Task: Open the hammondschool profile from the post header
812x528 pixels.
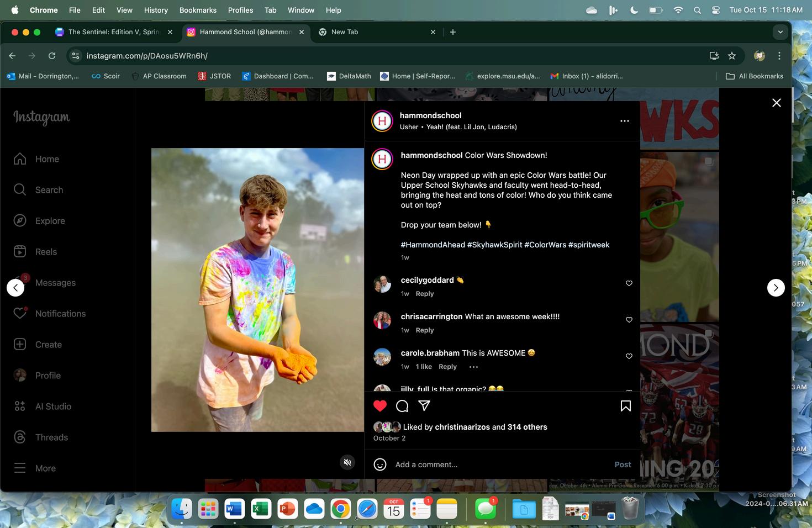Action: point(431,115)
